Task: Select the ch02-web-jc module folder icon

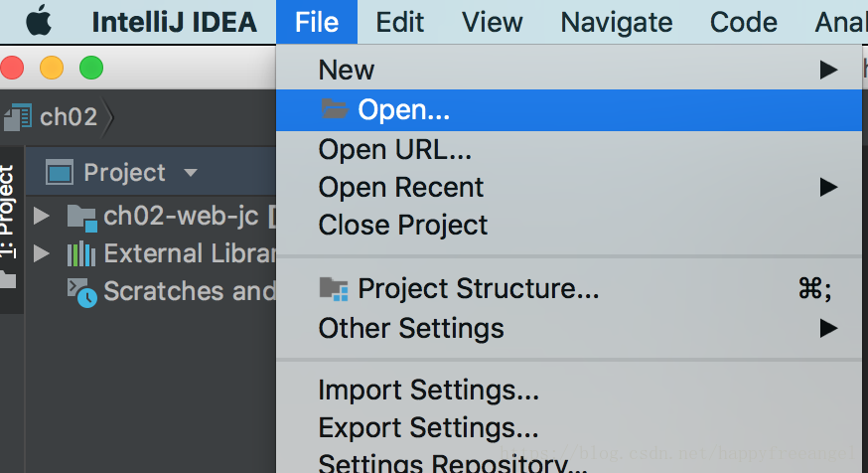Action: click(82, 216)
